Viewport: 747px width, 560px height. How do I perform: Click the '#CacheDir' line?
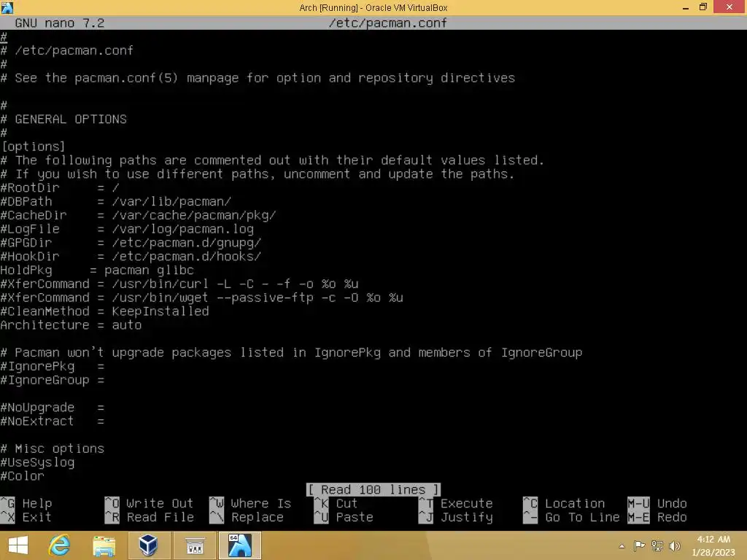138,215
